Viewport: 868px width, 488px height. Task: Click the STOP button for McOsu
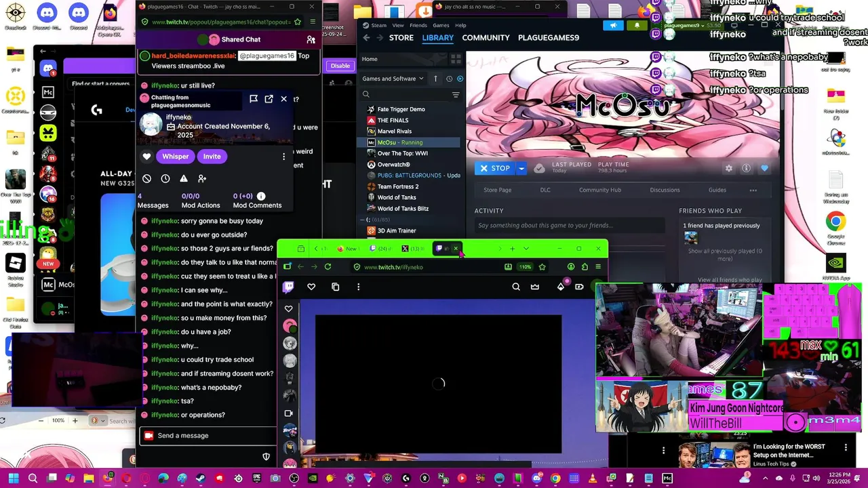tap(495, 168)
